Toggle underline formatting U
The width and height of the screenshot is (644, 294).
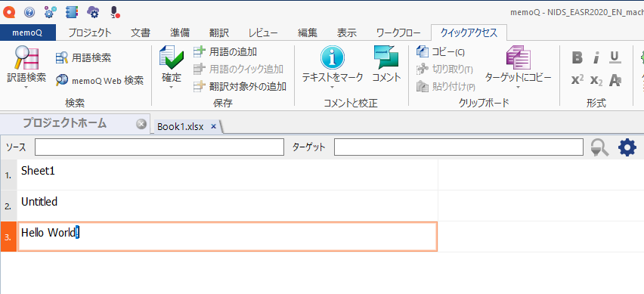point(615,58)
